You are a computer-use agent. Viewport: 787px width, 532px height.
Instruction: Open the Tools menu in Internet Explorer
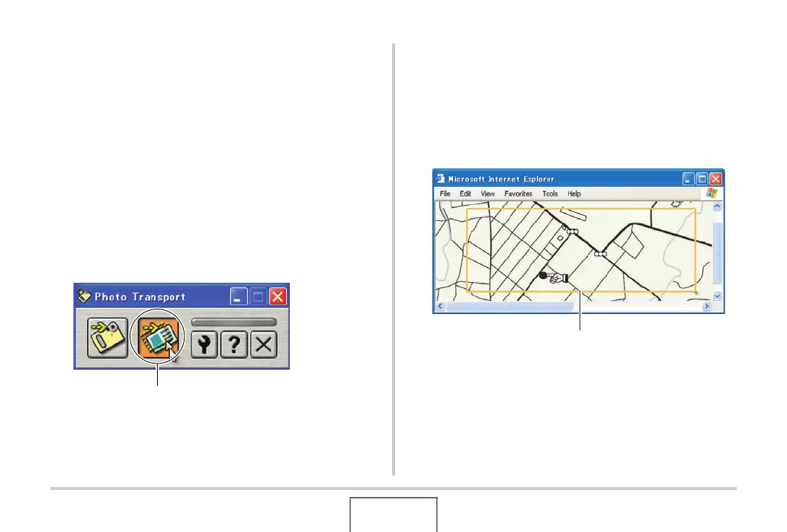click(550, 194)
